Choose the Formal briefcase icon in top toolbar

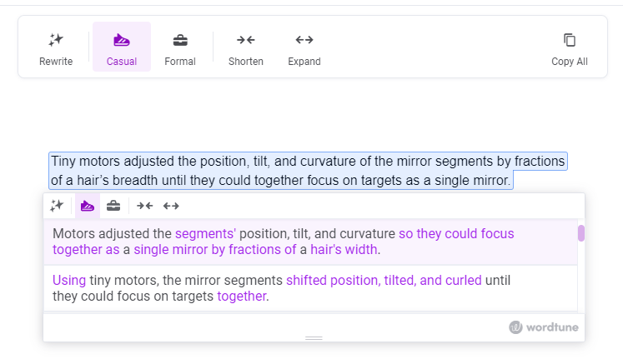pyautogui.click(x=180, y=40)
